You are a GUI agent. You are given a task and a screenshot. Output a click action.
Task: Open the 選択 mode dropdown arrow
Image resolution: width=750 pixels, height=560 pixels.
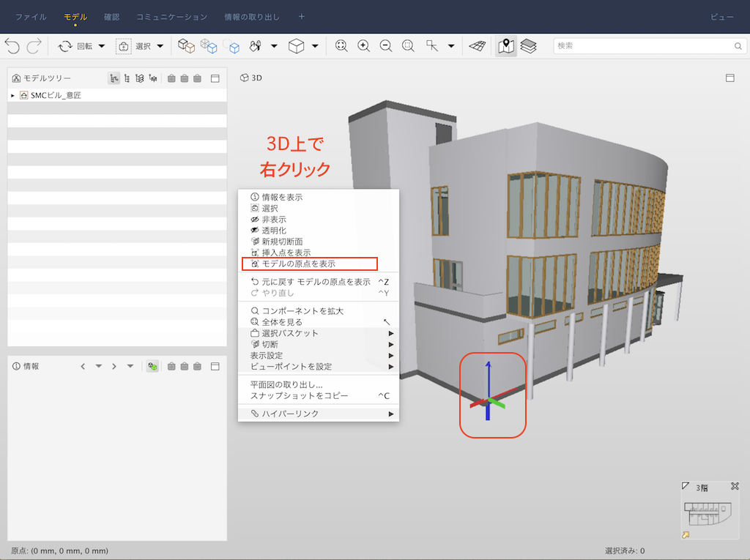pyautogui.click(x=160, y=46)
